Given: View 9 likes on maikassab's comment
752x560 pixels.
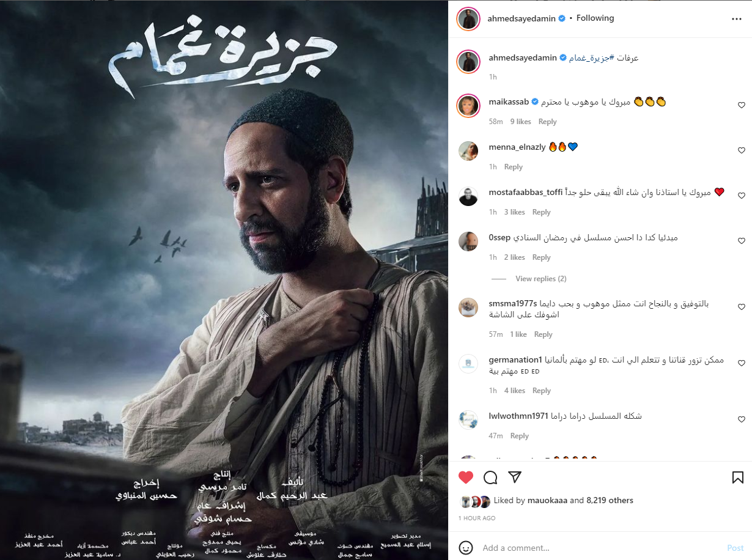Looking at the screenshot, I should 521,122.
